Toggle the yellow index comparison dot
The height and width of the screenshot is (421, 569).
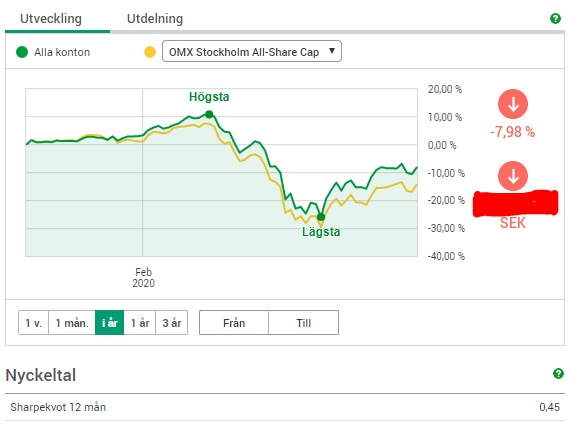tap(150, 52)
